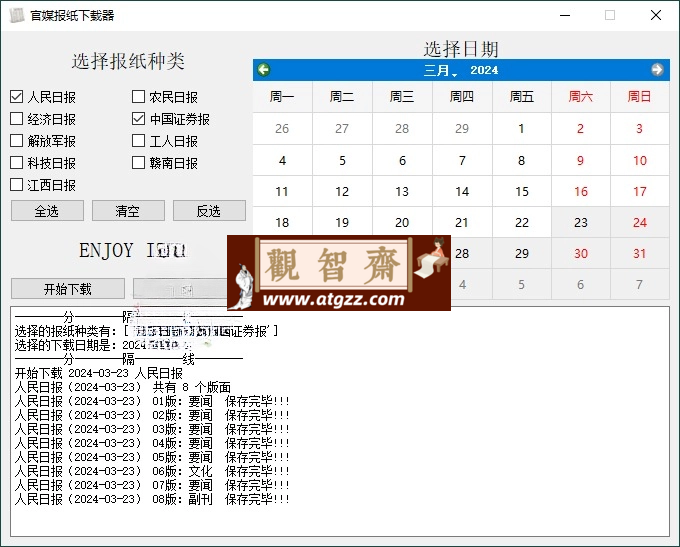Toggle the 科技日报 checkbox
Image resolution: width=680 pixels, height=547 pixels.
coord(16,163)
